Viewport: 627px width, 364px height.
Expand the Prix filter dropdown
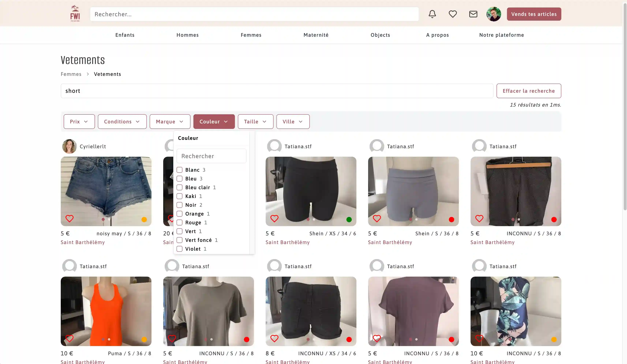tap(79, 122)
